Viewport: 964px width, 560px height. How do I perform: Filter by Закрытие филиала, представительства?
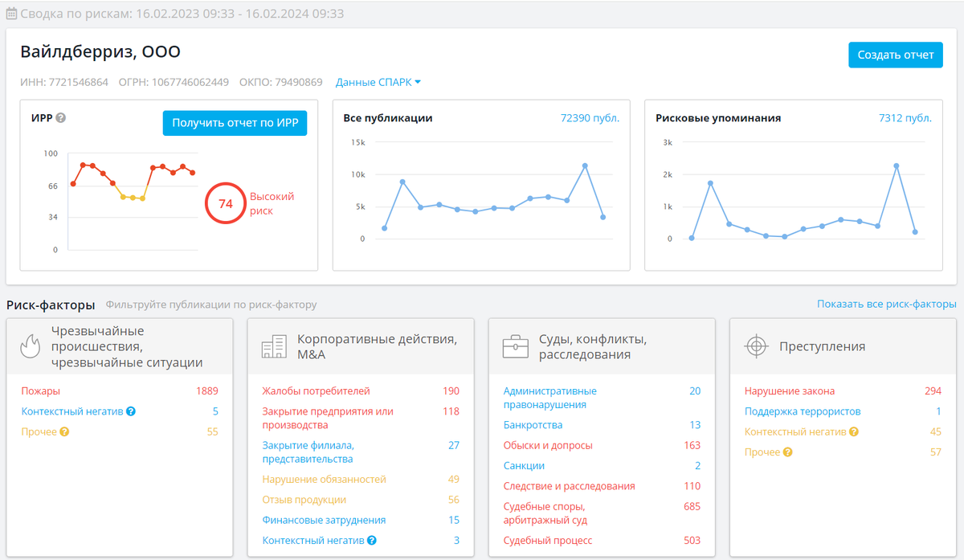click(308, 452)
